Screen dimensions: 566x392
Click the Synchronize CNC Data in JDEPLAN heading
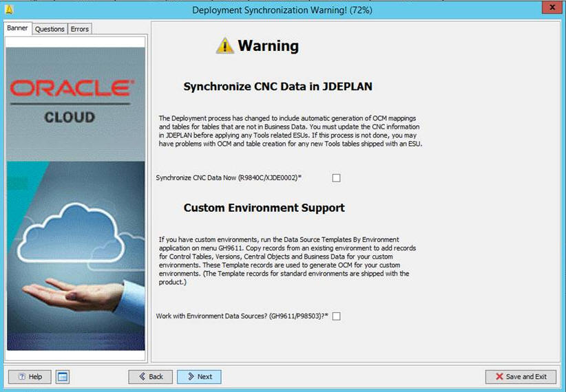click(x=277, y=87)
